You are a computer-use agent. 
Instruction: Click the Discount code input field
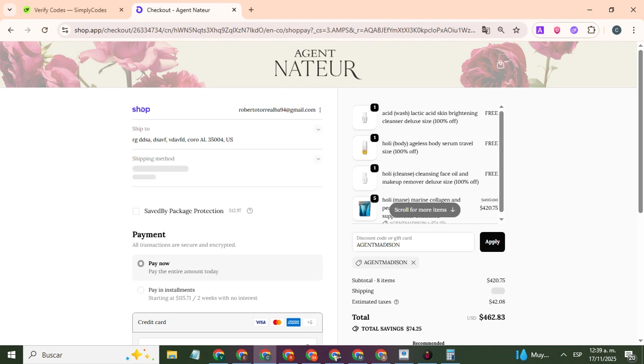413,242
